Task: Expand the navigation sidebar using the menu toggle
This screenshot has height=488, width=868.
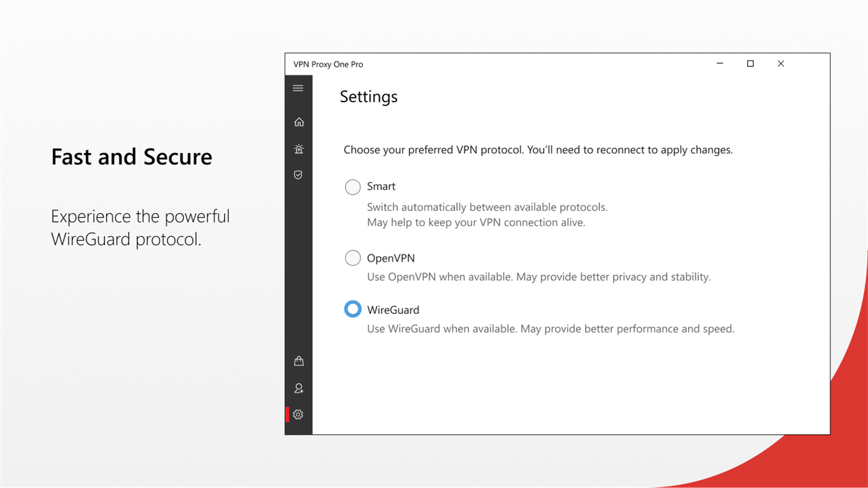Action: [298, 88]
